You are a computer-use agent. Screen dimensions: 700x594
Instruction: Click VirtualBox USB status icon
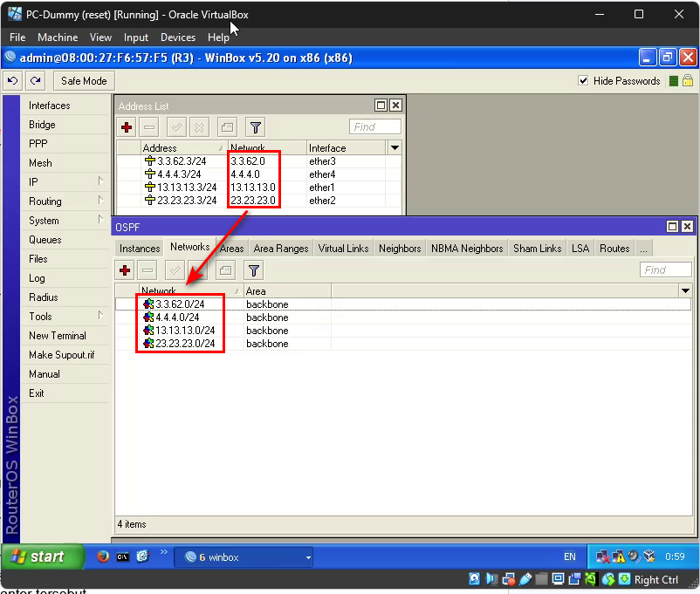[x=525, y=579]
